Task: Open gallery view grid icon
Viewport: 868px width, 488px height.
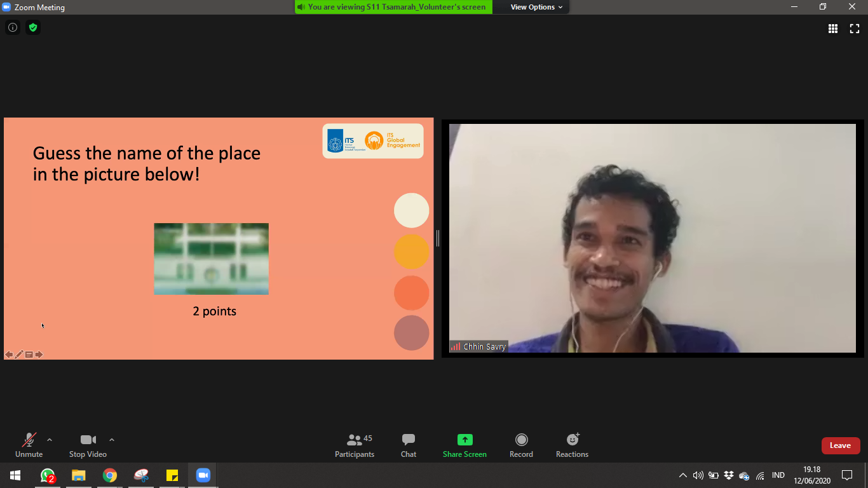Action: 833,28
